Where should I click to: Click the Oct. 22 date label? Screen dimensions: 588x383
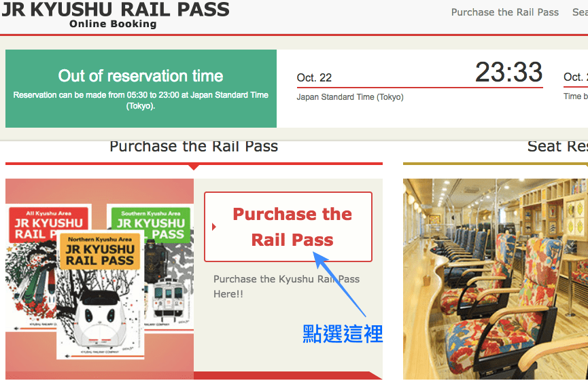314,77
